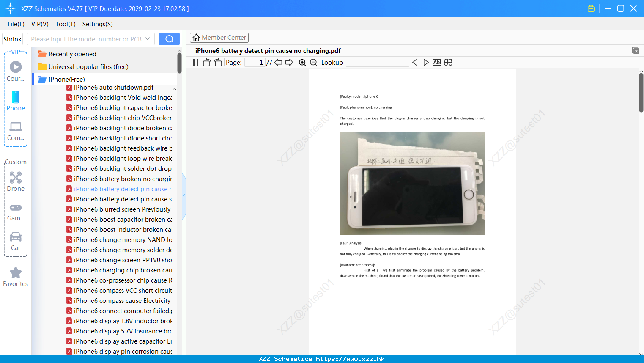
Task: Click the VIP bag icon in title bar
Action: 591,8
